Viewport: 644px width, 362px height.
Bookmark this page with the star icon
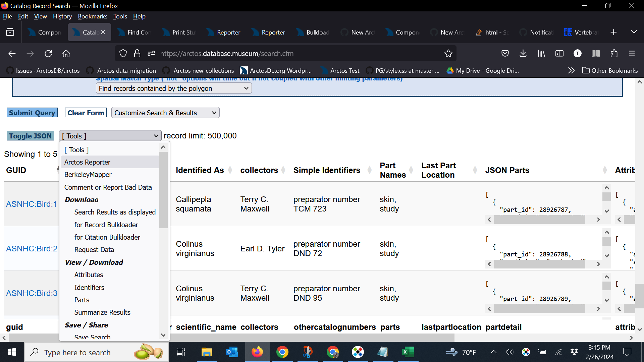pos(448,54)
